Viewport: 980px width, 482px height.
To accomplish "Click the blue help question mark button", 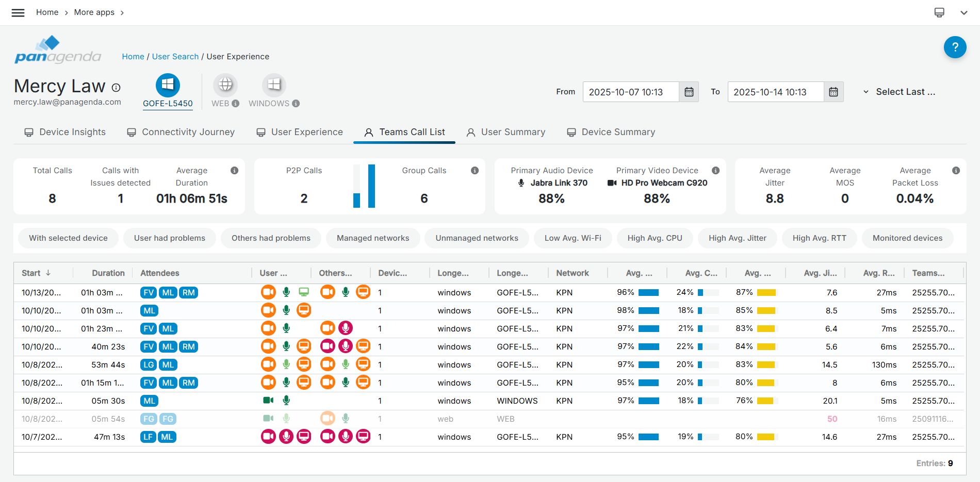I will (955, 47).
